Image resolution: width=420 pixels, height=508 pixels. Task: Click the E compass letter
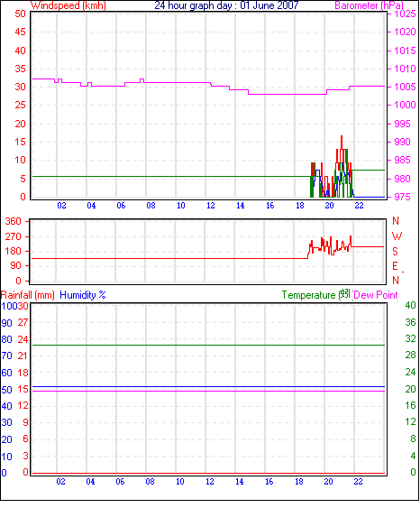click(395, 266)
